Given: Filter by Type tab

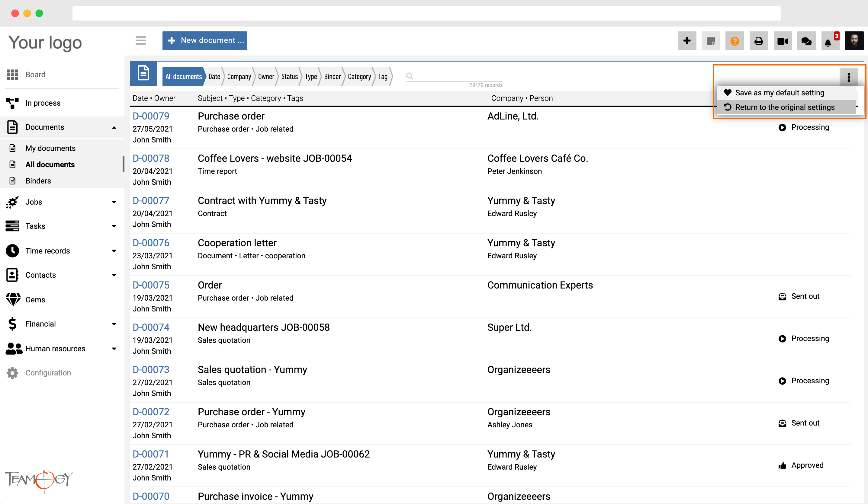Looking at the screenshot, I should click(311, 76).
